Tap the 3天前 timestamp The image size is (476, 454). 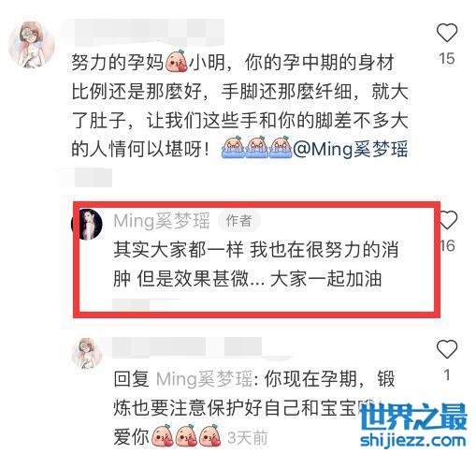tap(248, 437)
